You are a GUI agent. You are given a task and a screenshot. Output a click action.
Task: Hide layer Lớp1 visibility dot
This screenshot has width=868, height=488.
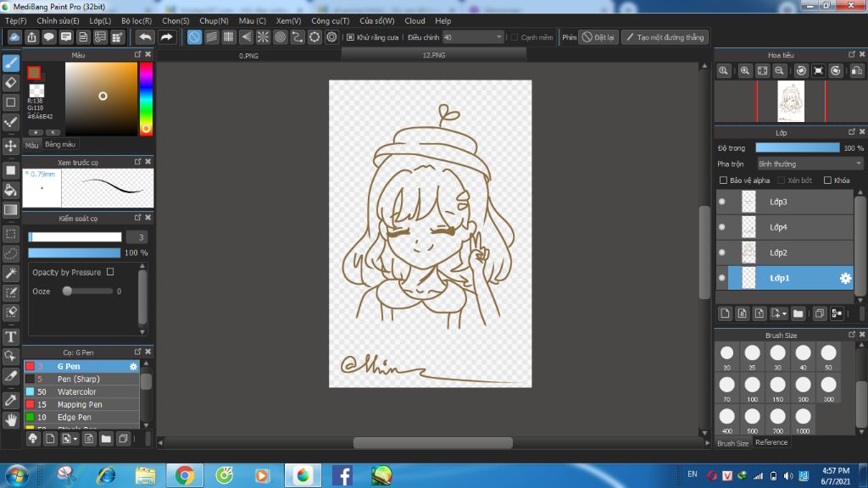click(x=722, y=278)
